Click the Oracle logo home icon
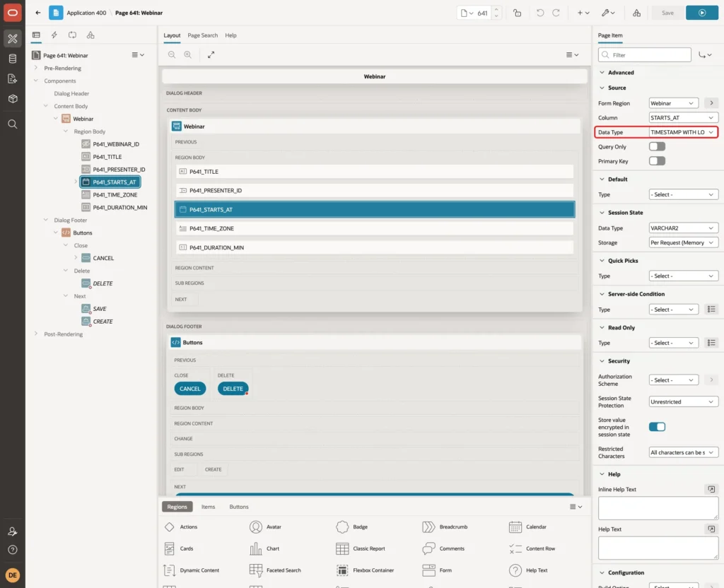 (13, 13)
